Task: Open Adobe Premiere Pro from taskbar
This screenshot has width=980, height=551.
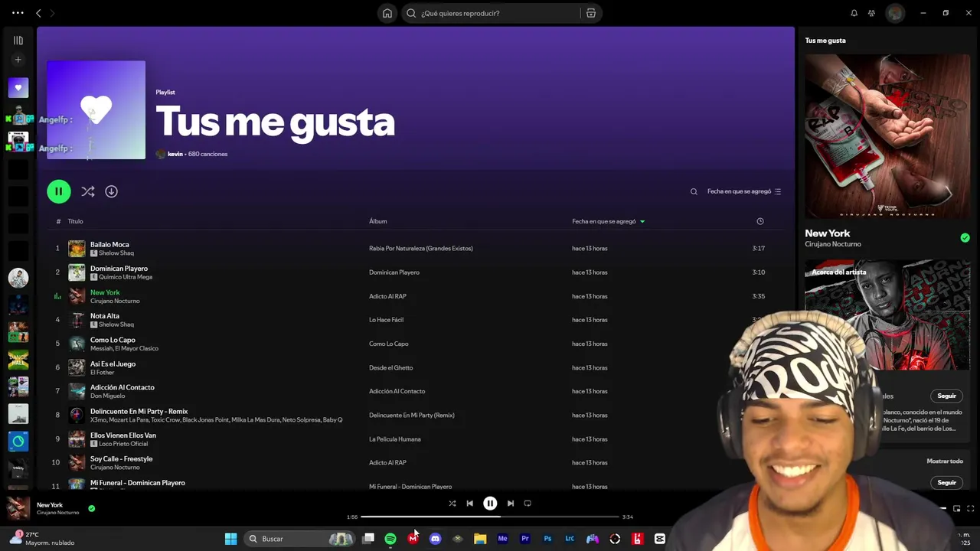Action: [x=525, y=539]
